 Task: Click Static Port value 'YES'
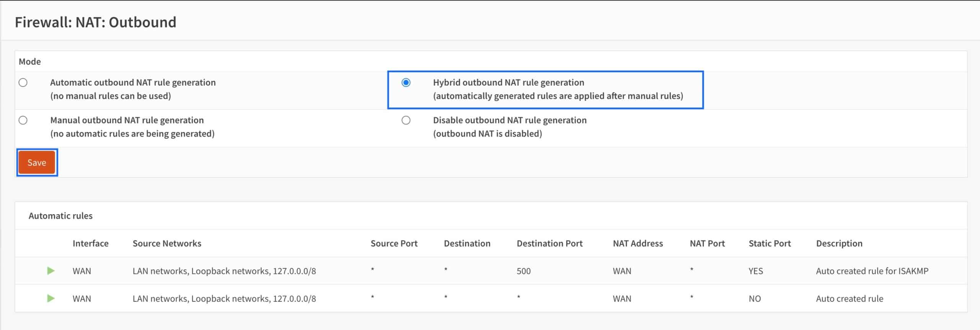click(756, 271)
